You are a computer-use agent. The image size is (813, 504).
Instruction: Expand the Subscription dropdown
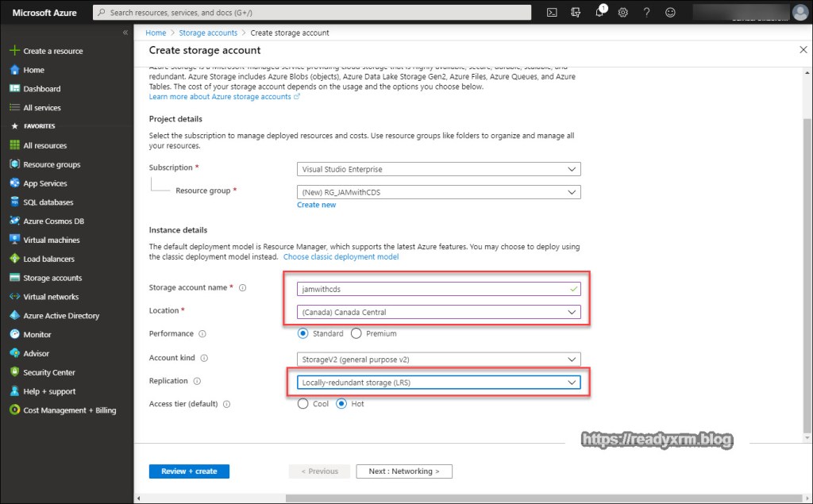click(438, 169)
